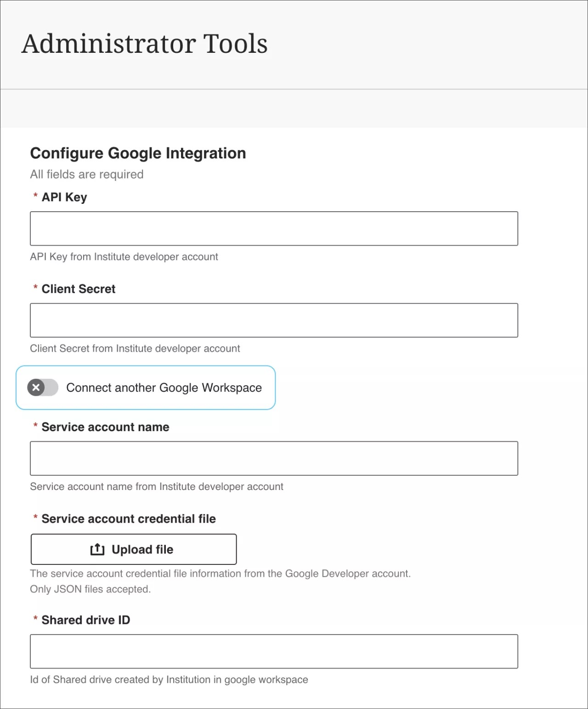Click the upload icon on the Upload file button

[x=97, y=549]
